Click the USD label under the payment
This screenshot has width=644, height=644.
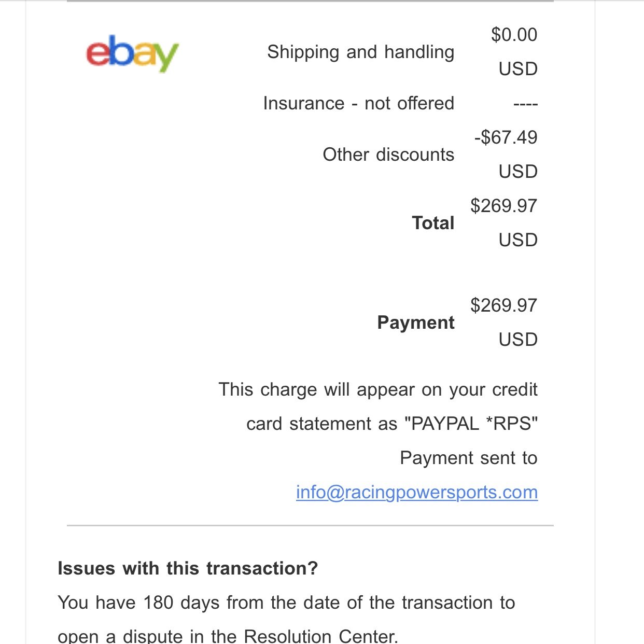pos(518,340)
